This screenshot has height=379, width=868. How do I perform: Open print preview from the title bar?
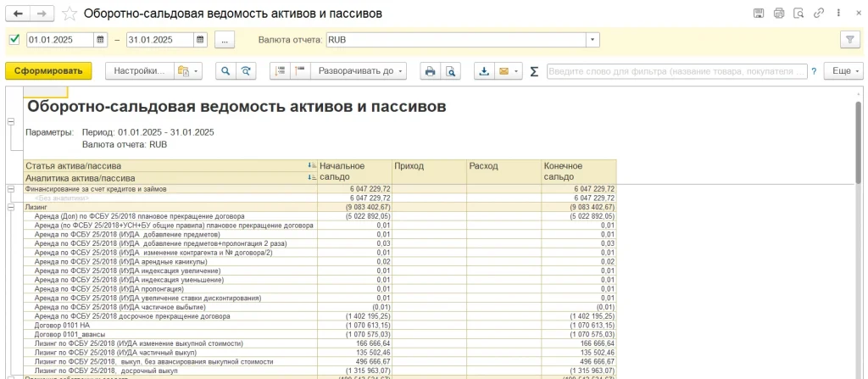pos(798,14)
